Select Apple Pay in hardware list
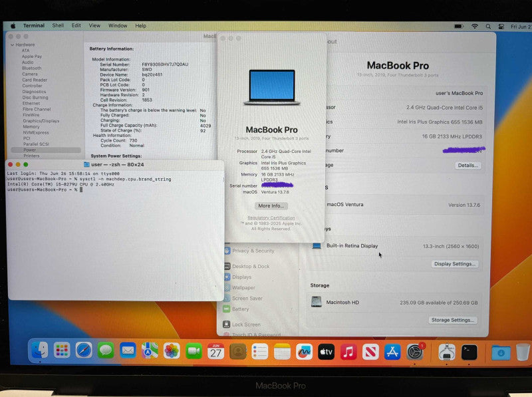532x397 pixels. (x=31, y=57)
